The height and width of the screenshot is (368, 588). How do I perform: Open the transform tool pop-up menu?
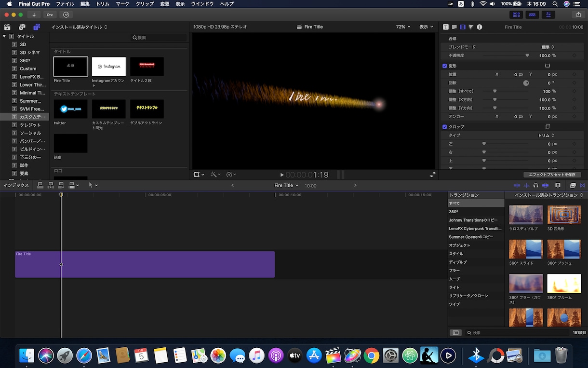[x=199, y=175]
